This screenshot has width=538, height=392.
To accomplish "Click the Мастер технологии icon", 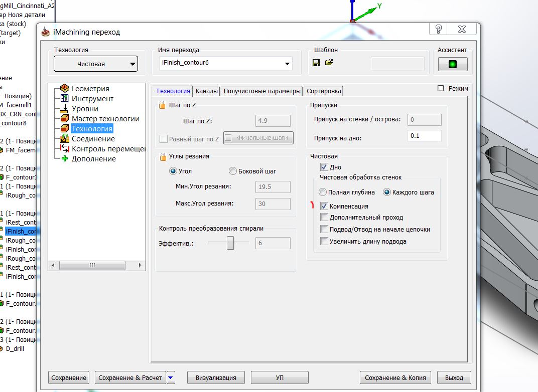I will (x=65, y=119).
